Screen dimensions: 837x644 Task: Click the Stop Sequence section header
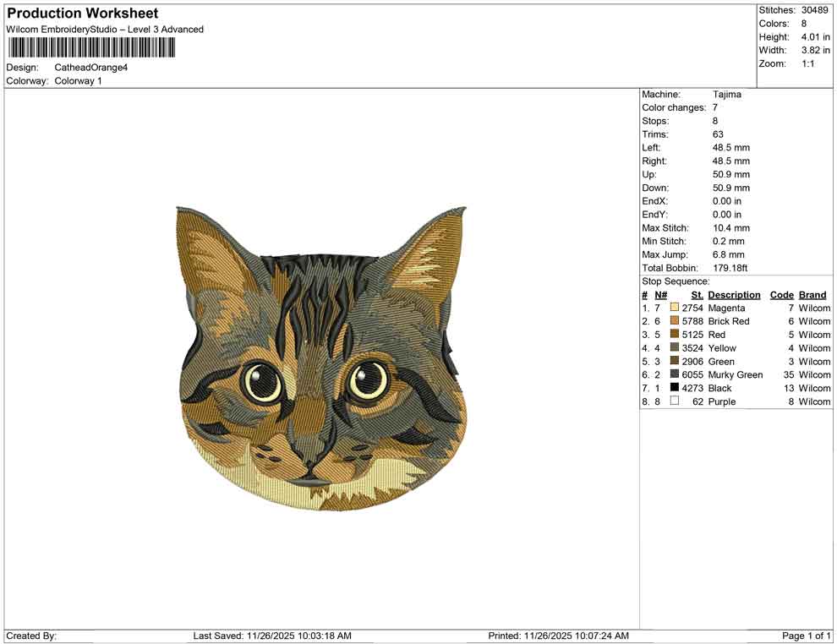676,281
